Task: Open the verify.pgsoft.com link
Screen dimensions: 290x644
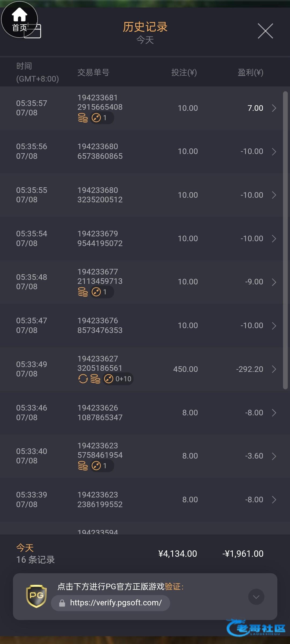Action: click(116, 603)
